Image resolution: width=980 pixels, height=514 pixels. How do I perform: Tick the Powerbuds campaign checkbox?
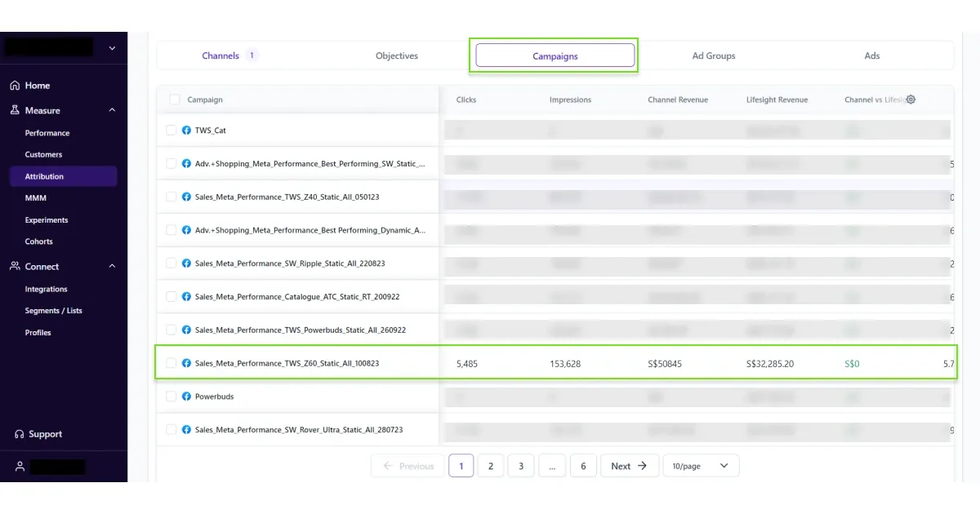pyautogui.click(x=171, y=397)
